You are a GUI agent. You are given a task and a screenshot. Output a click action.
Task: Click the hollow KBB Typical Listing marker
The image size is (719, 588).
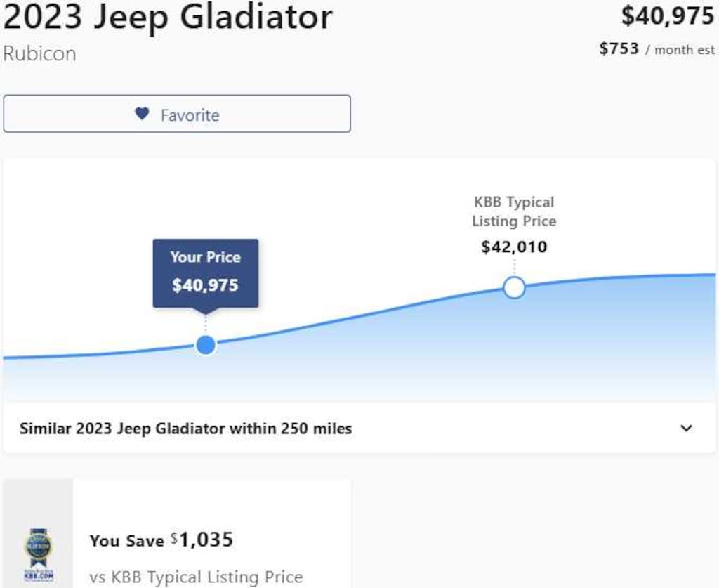(x=514, y=287)
